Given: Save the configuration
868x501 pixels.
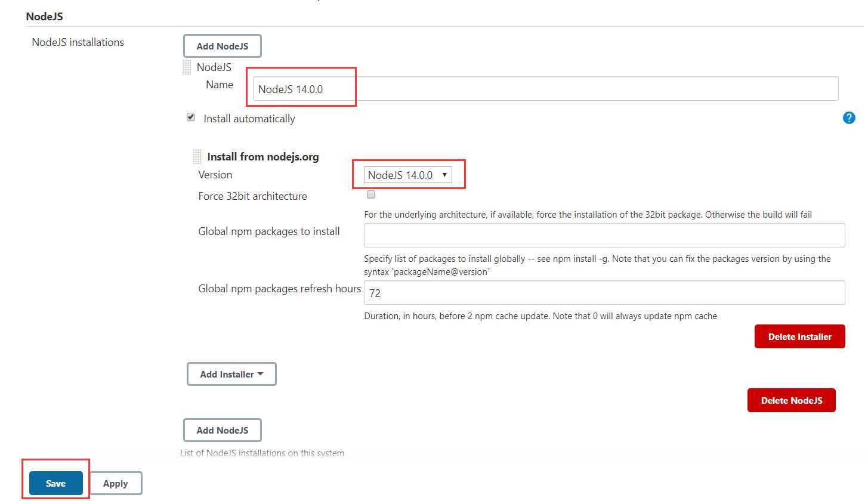Looking at the screenshot, I should tap(55, 483).
